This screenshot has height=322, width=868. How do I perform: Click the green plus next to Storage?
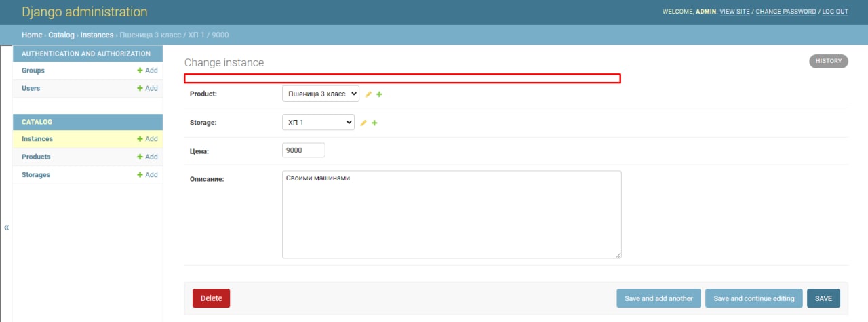pos(374,123)
